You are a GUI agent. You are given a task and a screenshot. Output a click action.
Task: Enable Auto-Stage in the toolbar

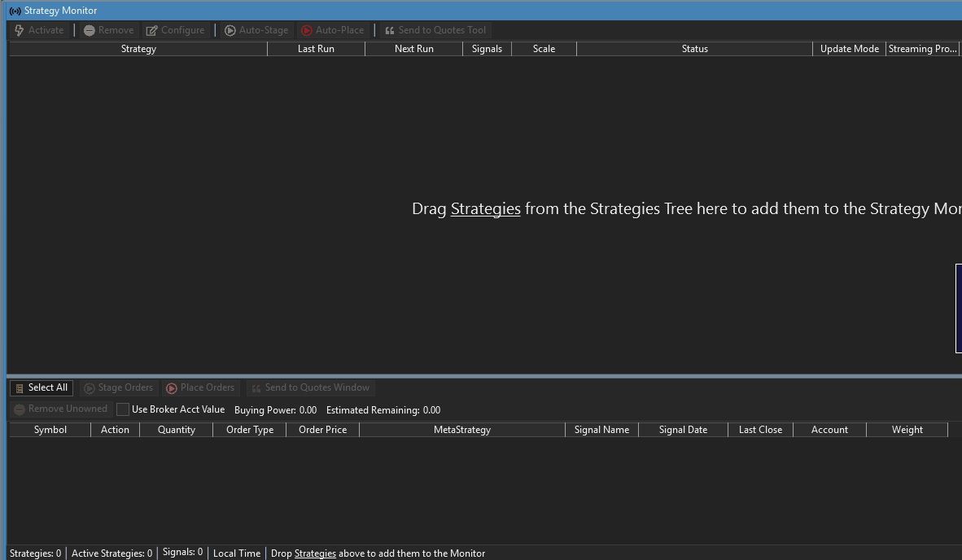pos(256,30)
